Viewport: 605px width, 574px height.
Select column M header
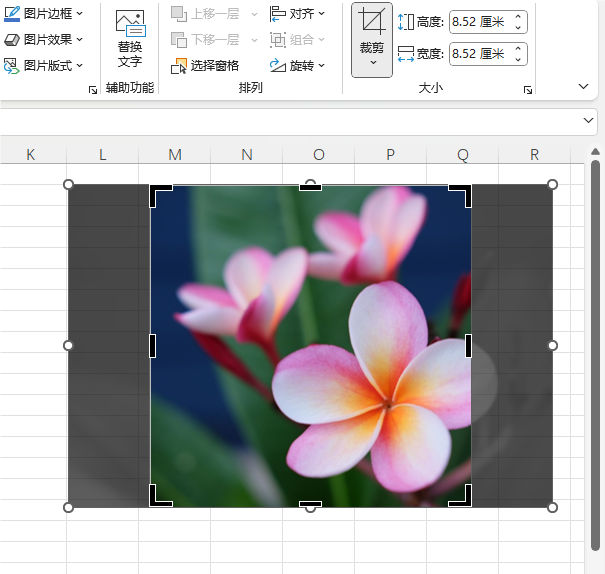coord(174,155)
